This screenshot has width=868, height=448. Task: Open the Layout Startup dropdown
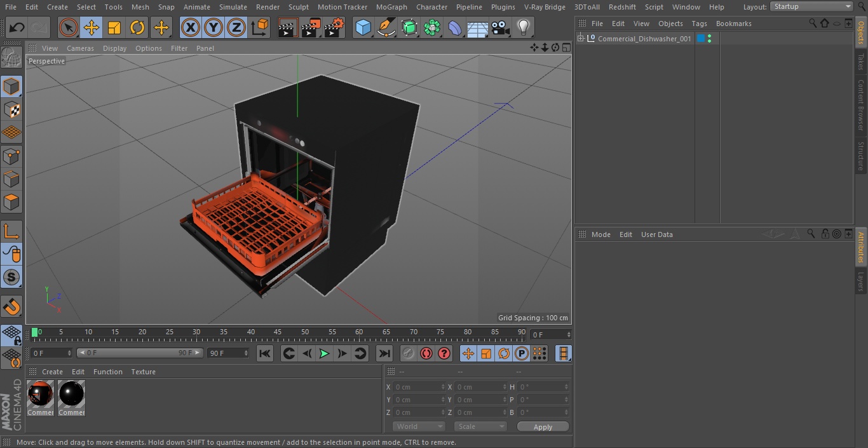pyautogui.click(x=811, y=6)
